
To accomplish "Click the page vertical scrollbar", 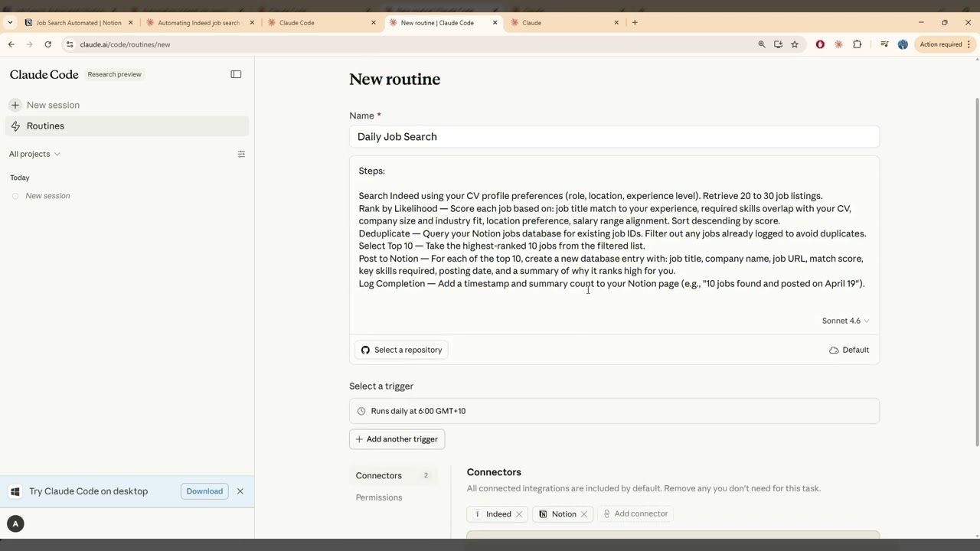I will [x=976, y=272].
